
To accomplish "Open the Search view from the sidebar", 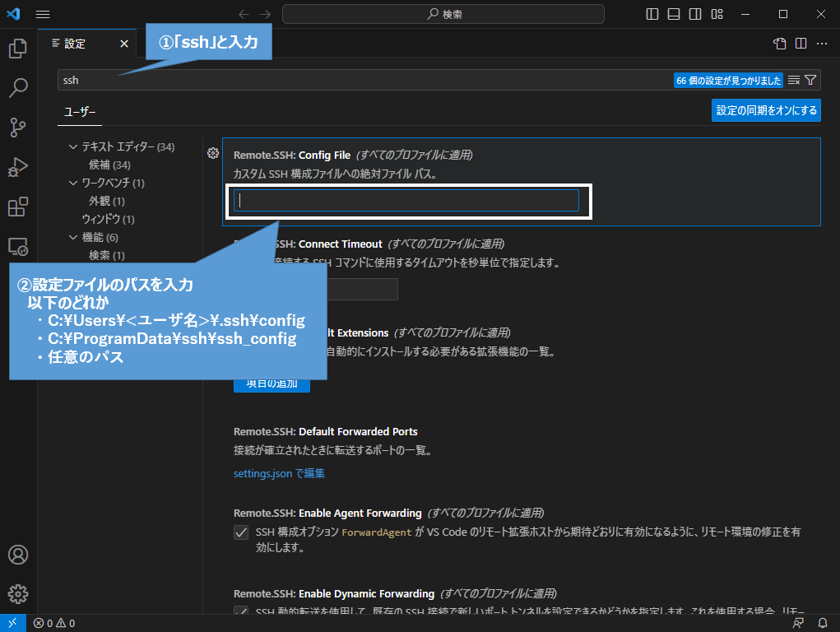I will (18, 87).
